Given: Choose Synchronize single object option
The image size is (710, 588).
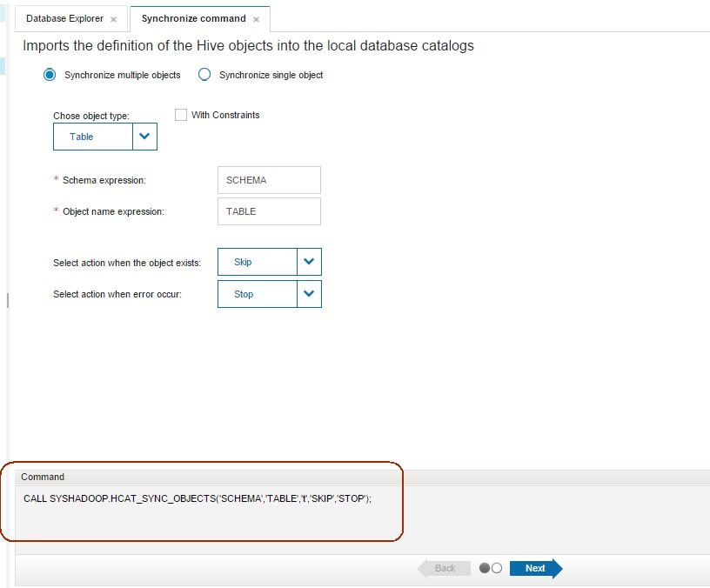Looking at the screenshot, I should 204,75.
